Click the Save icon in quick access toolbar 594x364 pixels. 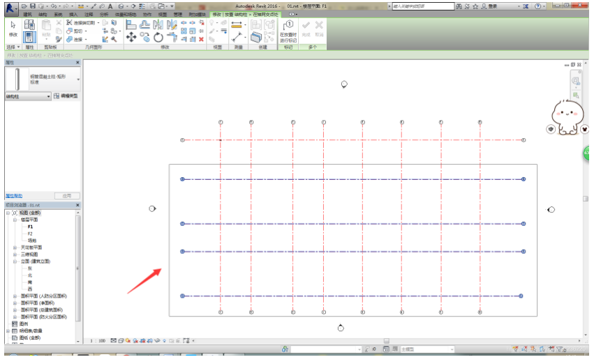click(33, 6)
